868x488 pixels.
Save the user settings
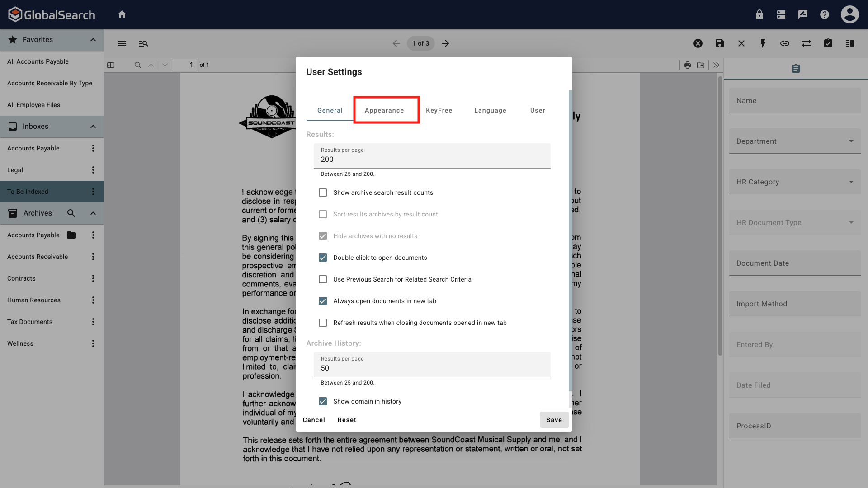pyautogui.click(x=554, y=420)
